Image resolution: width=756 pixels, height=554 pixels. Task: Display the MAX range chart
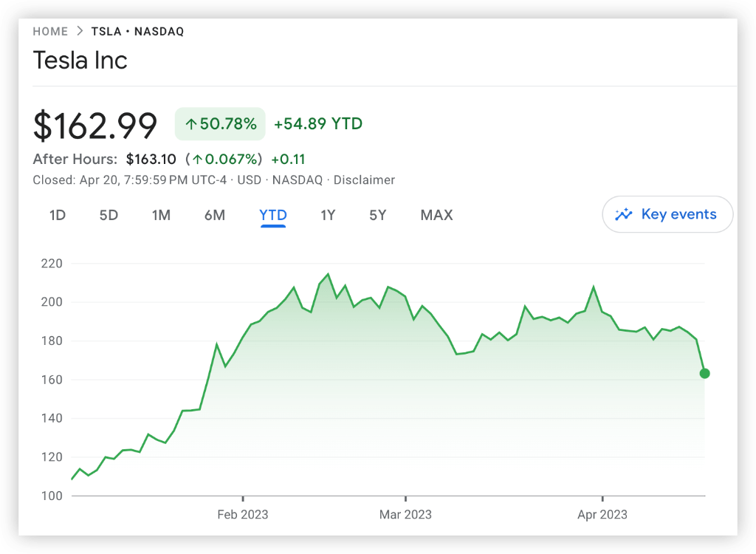click(x=436, y=216)
